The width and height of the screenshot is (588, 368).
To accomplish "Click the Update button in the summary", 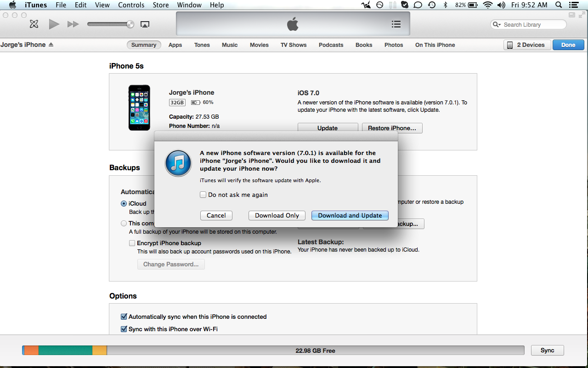I will (328, 128).
